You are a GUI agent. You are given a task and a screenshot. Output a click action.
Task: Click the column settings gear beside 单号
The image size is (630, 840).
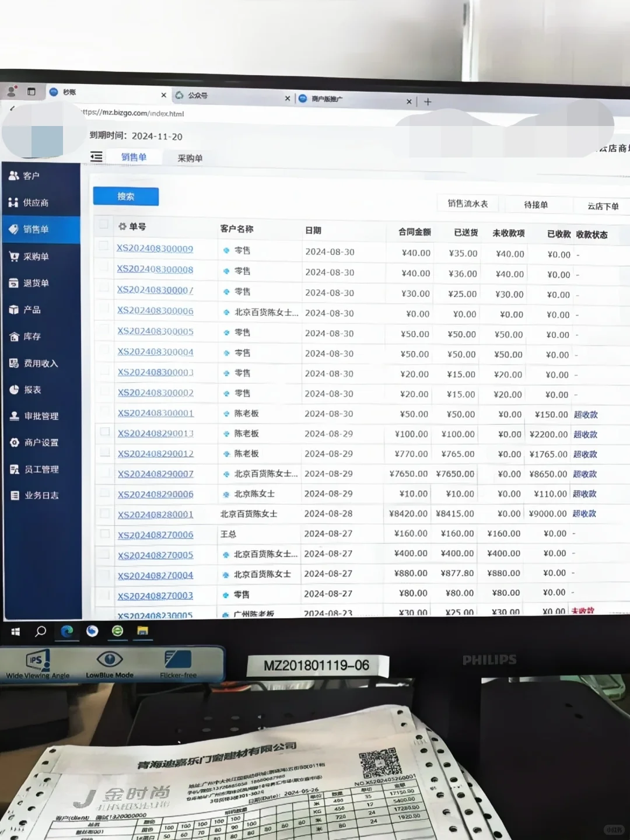tap(122, 226)
